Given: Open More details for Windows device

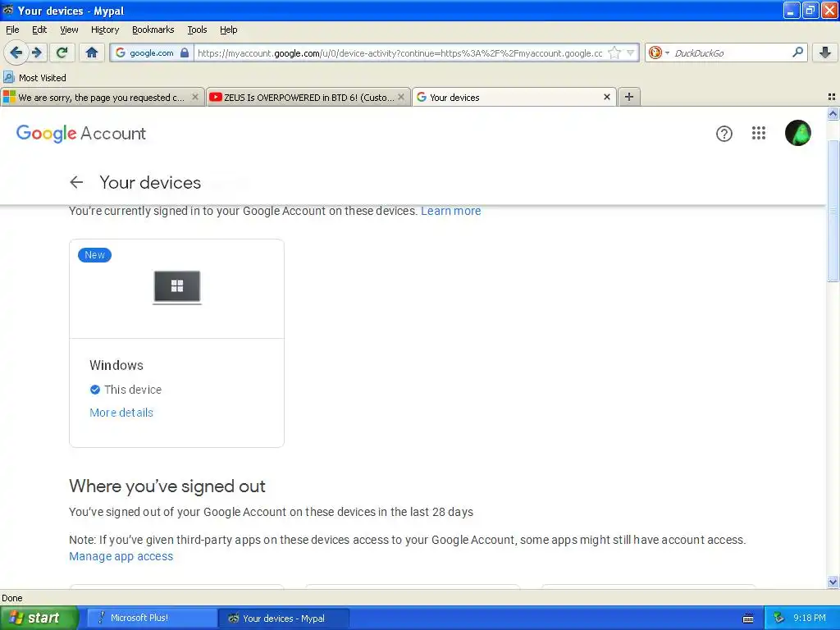Looking at the screenshot, I should coord(121,413).
